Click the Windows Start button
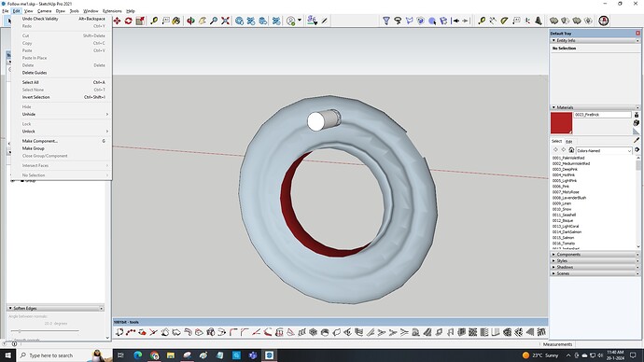 point(7,355)
